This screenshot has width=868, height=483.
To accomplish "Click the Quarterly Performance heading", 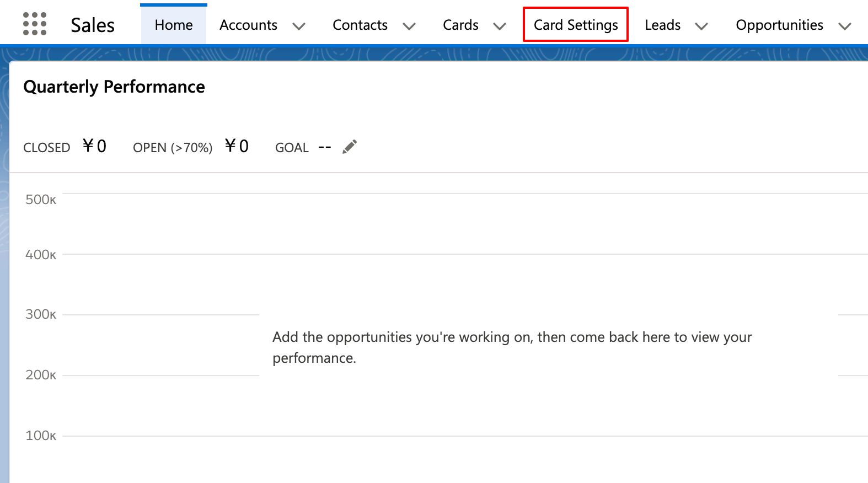I will click(x=114, y=87).
